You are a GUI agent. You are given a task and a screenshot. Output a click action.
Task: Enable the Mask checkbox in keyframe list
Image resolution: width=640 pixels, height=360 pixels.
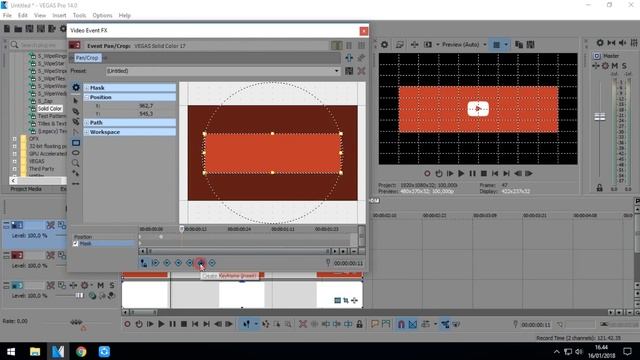point(76,244)
